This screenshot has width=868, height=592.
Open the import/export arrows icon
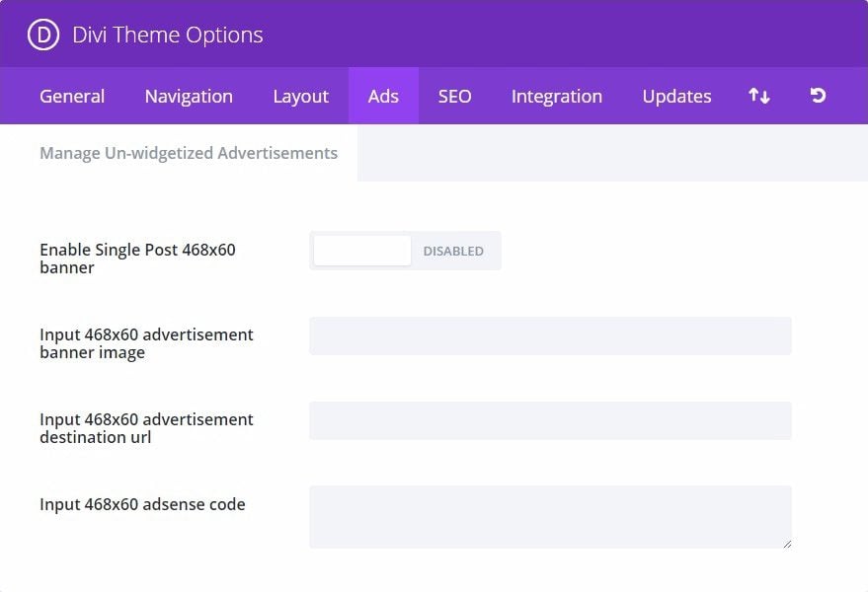(x=759, y=96)
